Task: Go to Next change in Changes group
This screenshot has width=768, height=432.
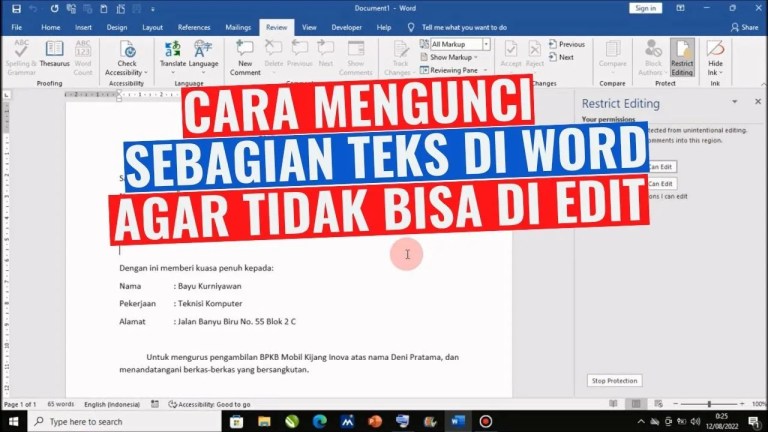Action: coord(561,57)
